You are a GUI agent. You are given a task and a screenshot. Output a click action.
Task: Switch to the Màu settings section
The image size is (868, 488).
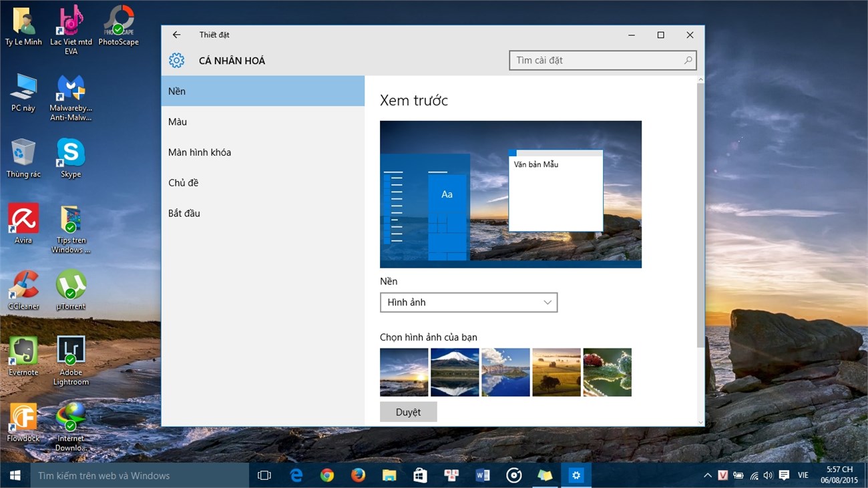pos(200,121)
